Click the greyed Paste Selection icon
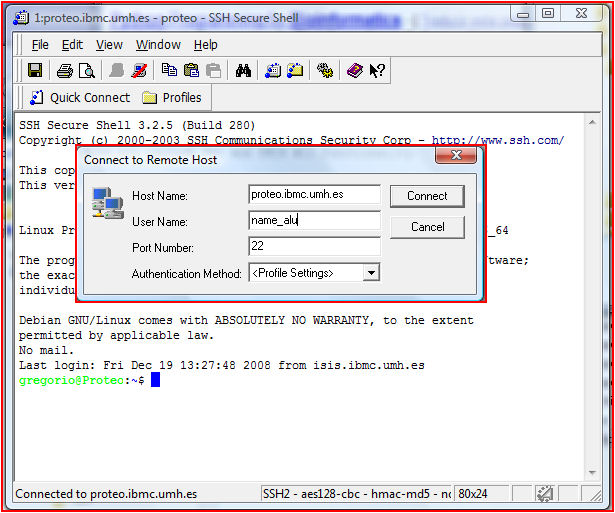This screenshot has height=513, width=615. point(213,71)
